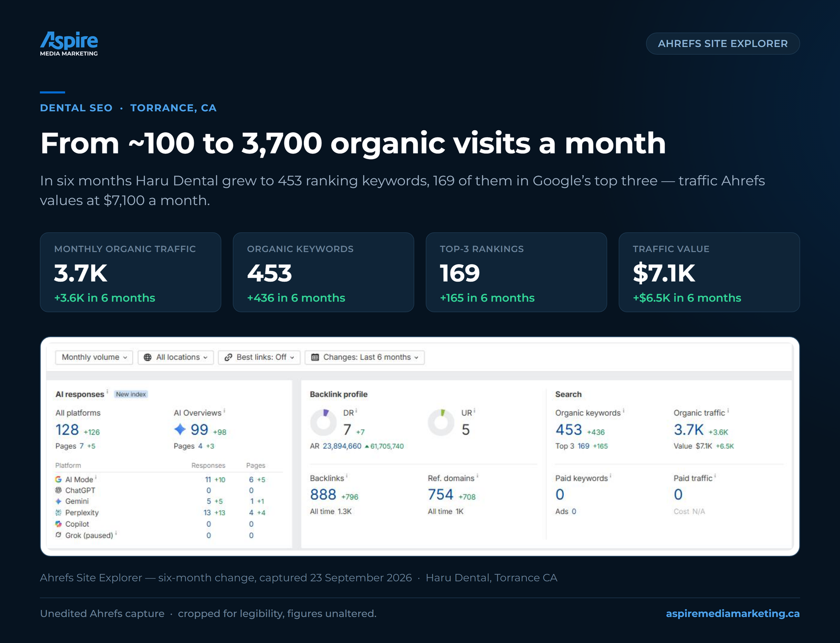
Task: Click the Perplexity responses value 13
Action: [x=207, y=513]
